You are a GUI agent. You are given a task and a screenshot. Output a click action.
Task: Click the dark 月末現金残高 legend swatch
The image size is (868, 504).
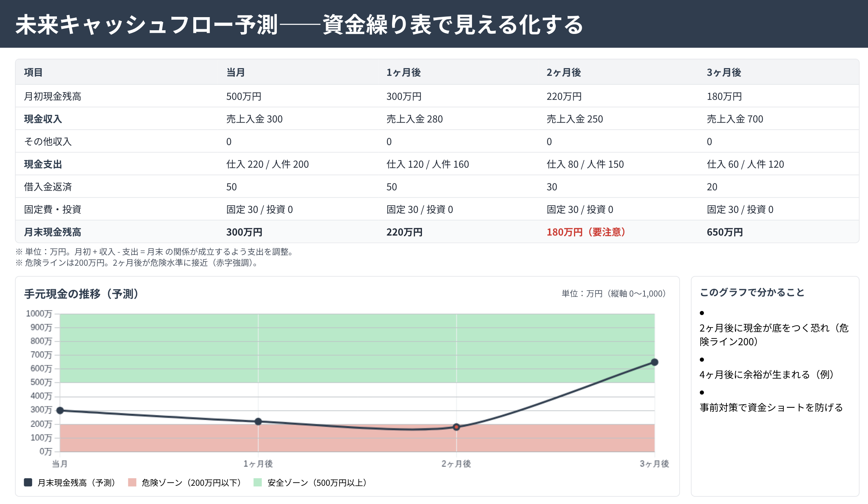pyautogui.click(x=28, y=482)
